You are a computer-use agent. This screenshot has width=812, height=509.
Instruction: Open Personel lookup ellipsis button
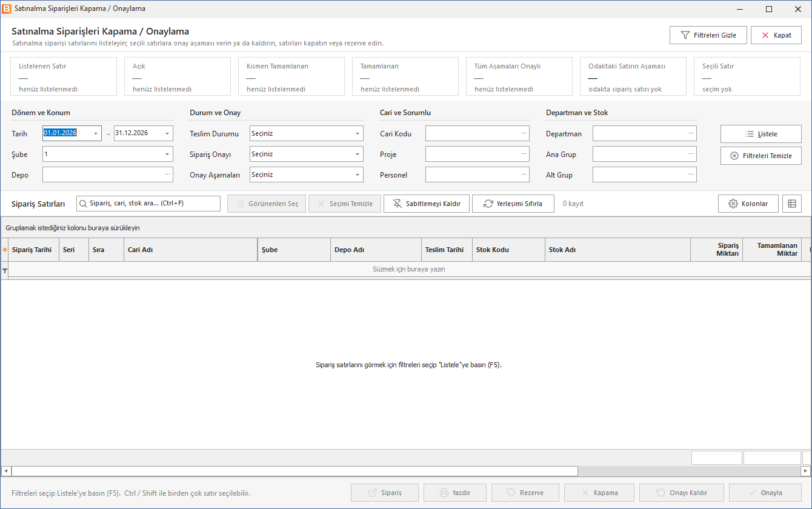click(524, 175)
